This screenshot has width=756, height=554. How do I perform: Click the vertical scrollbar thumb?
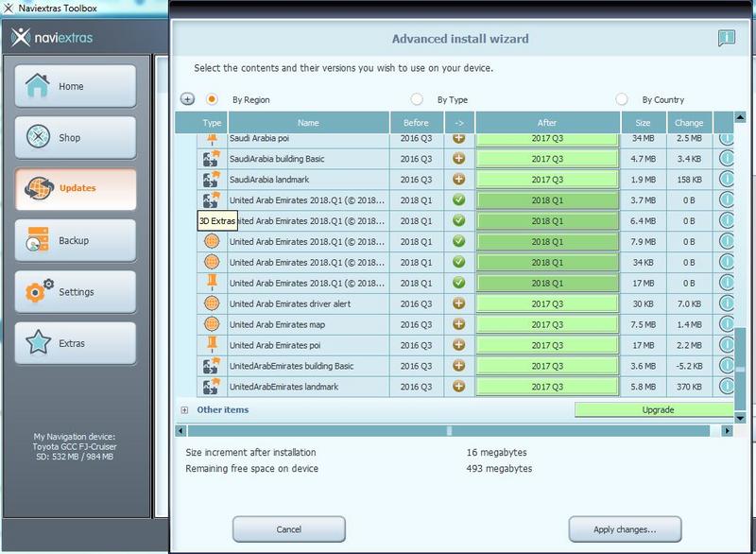tap(740, 369)
